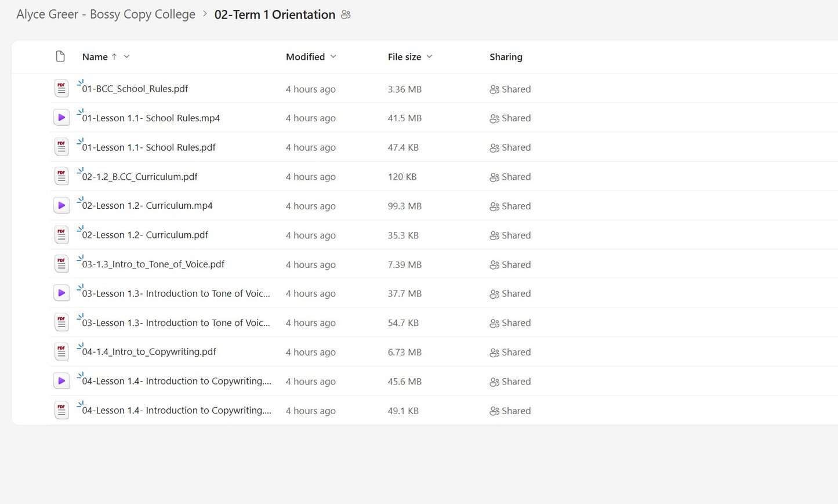
Task: Toggle Name sort order arrow
Action: coord(114,56)
